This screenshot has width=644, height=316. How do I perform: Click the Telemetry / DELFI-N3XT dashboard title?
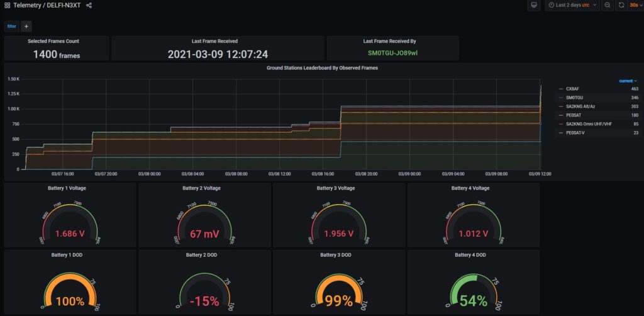(47, 5)
